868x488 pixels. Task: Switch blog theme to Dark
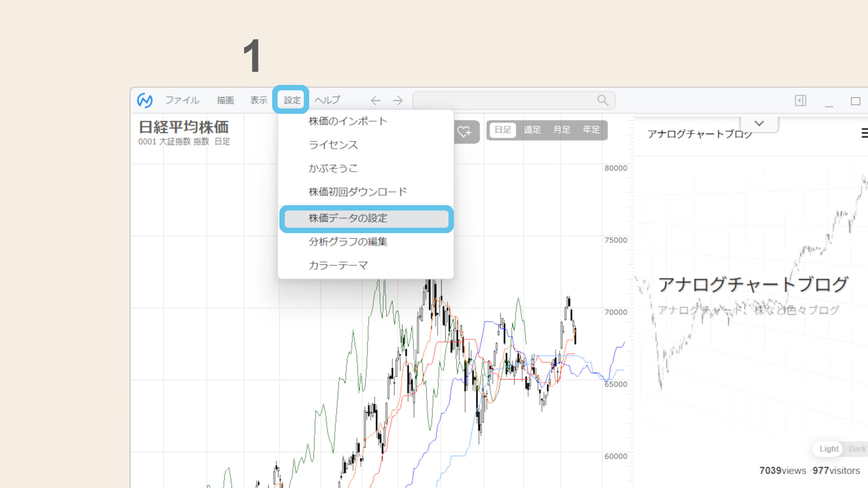click(857, 449)
